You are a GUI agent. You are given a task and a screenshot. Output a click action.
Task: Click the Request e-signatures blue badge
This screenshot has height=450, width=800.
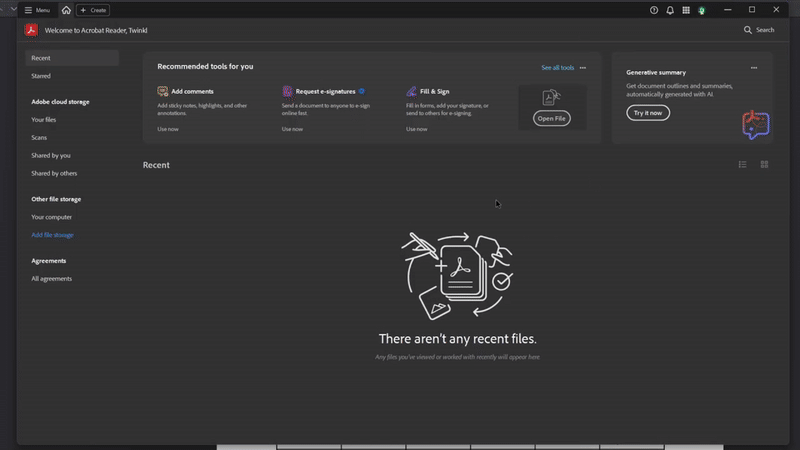tap(362, 91)
